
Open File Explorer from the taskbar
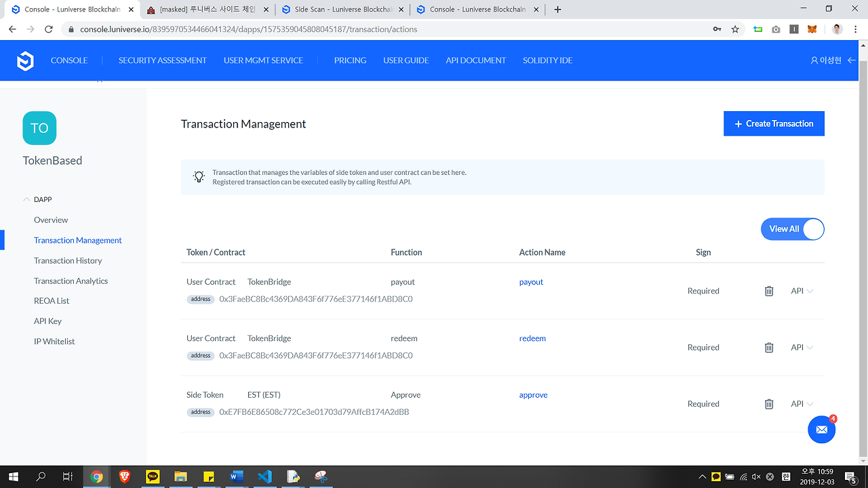180,476
